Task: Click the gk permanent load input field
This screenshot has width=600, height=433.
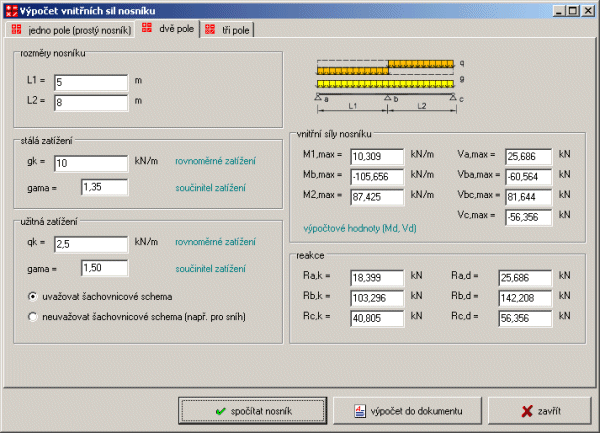Action: pos(91,163)
